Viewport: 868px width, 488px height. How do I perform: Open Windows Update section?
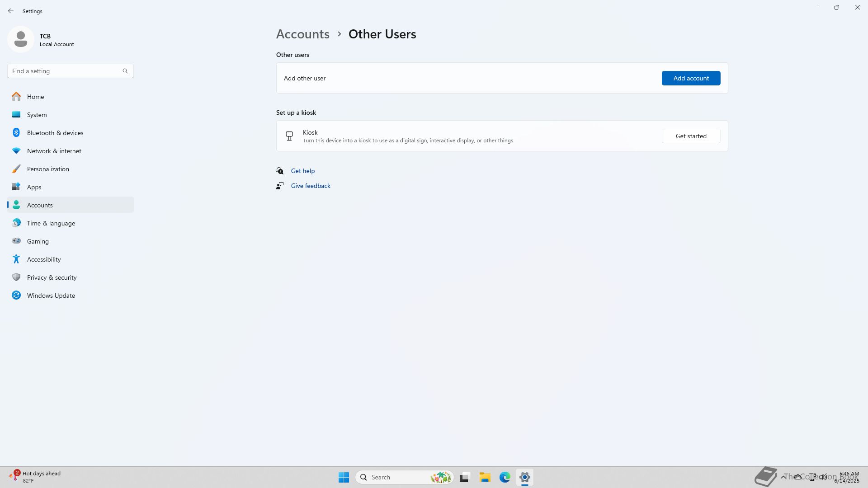51,296
